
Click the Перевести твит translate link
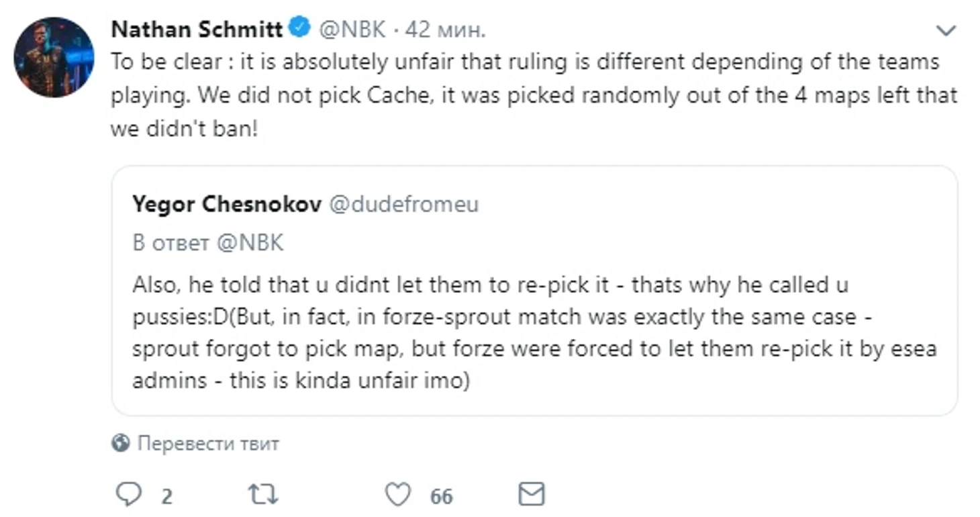click(x=208, y=443)
